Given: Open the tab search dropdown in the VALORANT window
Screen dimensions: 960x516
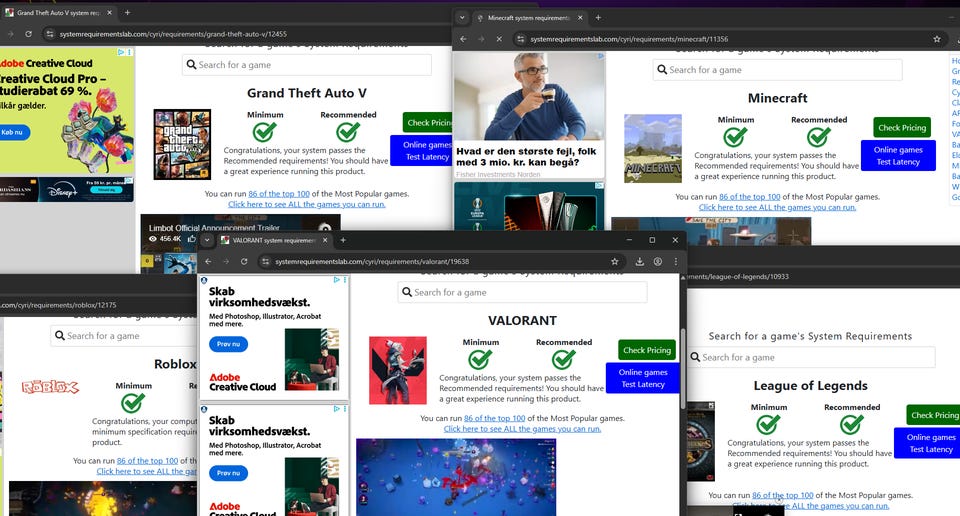Looking at the screenshot, I should (207, 240).
